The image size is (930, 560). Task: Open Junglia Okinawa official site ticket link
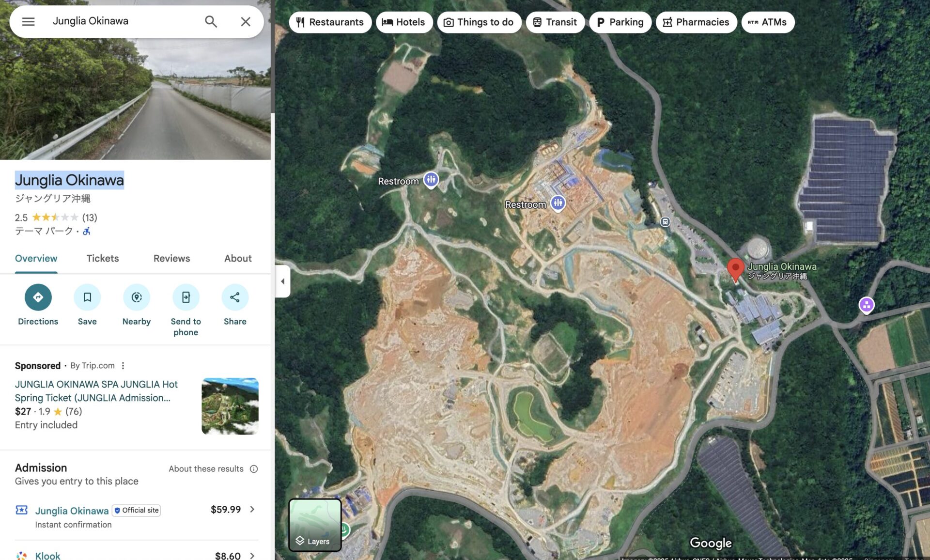point(72,511)
